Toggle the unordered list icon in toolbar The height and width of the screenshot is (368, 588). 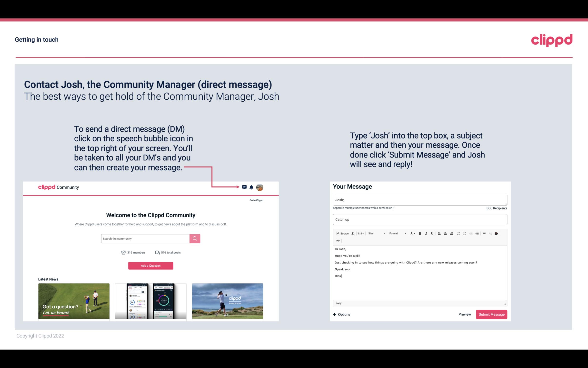[465, 233]
